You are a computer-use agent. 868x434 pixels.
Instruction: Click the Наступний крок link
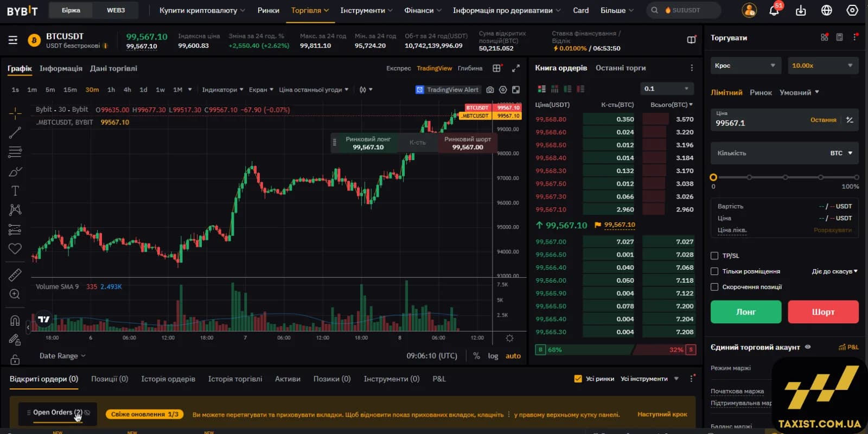[x=662, y=414]
